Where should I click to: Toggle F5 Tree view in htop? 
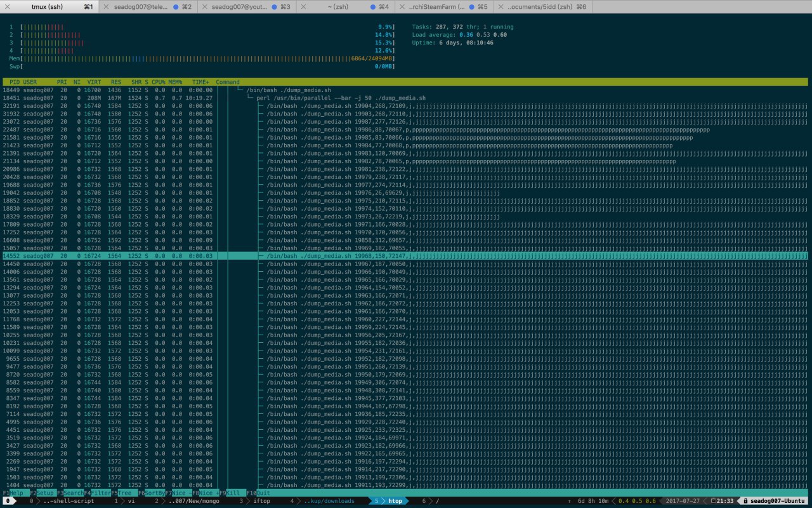122,493
